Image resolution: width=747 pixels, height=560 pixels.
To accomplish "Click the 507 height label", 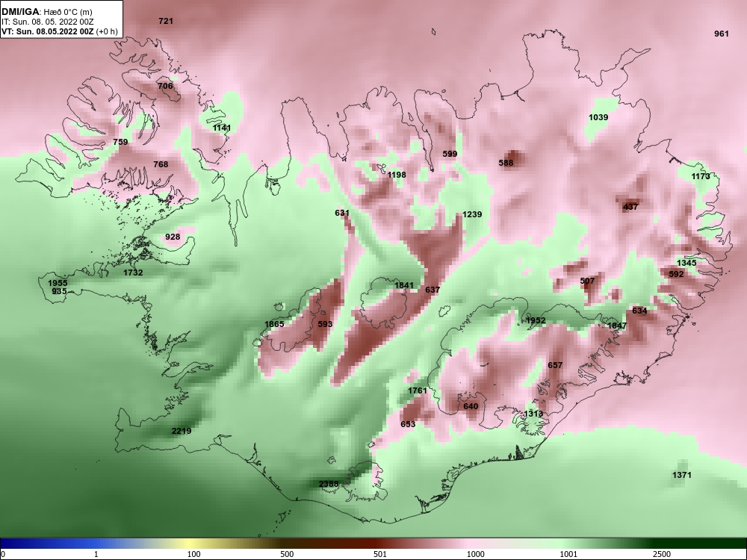I will pos(587,281).
